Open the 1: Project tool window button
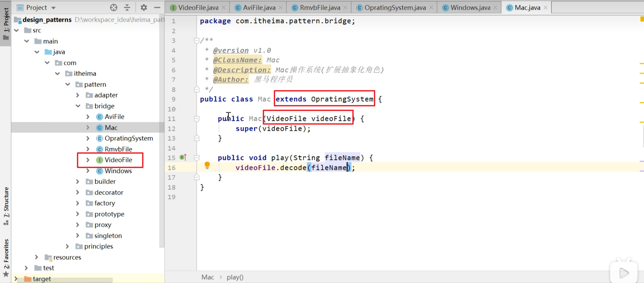 [x=6, y=24]
